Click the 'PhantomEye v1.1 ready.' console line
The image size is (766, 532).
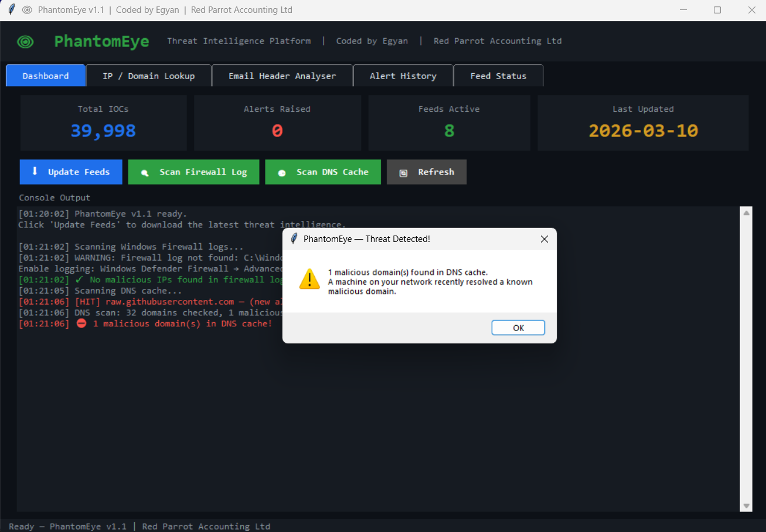tap(103, 214)
